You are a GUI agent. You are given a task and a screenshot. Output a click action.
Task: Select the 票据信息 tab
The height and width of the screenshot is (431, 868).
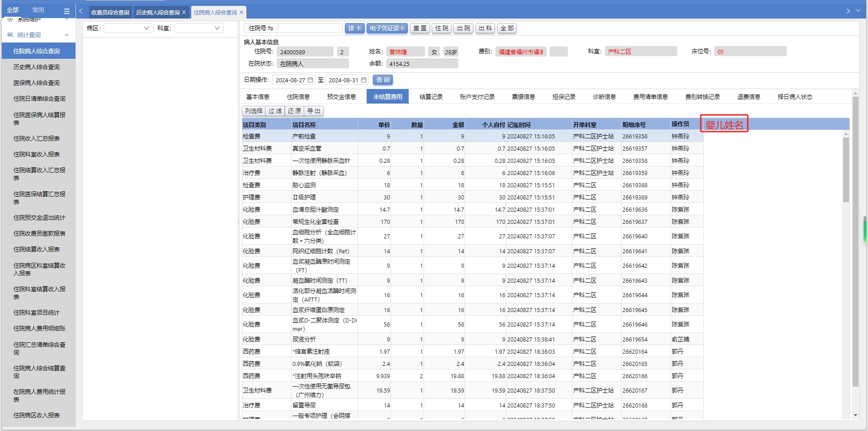[524, 97]
